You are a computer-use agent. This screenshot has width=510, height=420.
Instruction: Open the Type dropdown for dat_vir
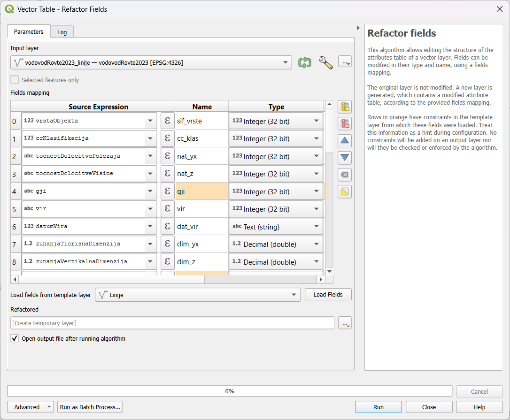[317, 226]
